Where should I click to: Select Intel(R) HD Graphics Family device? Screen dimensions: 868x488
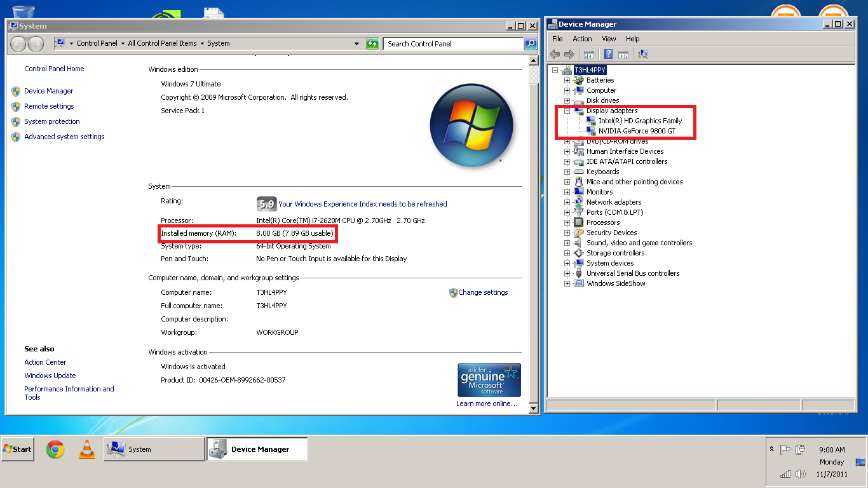pos(640,121)
